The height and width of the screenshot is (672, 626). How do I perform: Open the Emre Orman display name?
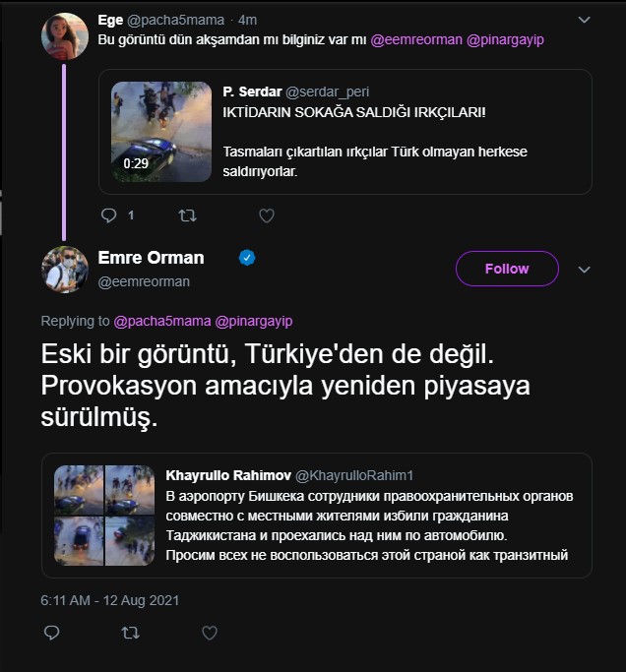152,258
